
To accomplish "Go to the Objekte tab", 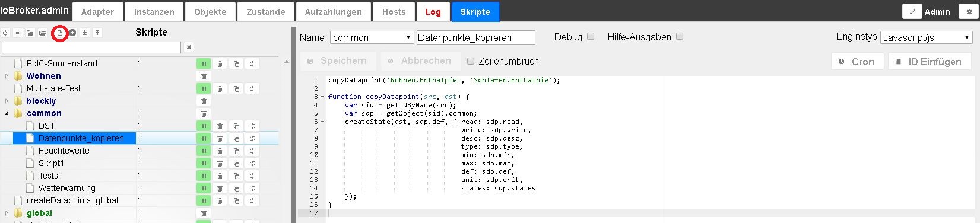I will tap(210, 12).
